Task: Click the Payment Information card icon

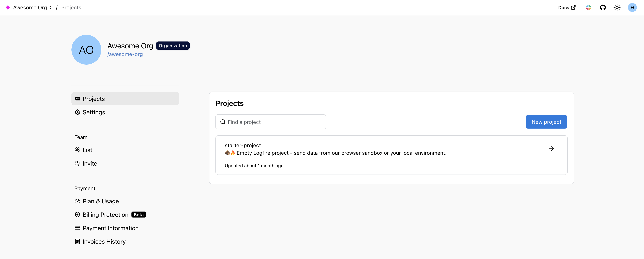Action: (x=77, y=228)
